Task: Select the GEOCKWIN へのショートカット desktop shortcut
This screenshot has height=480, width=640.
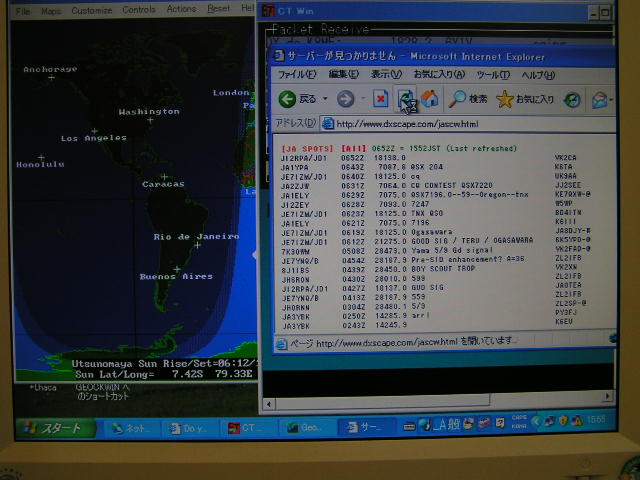Action: [102, 391]
